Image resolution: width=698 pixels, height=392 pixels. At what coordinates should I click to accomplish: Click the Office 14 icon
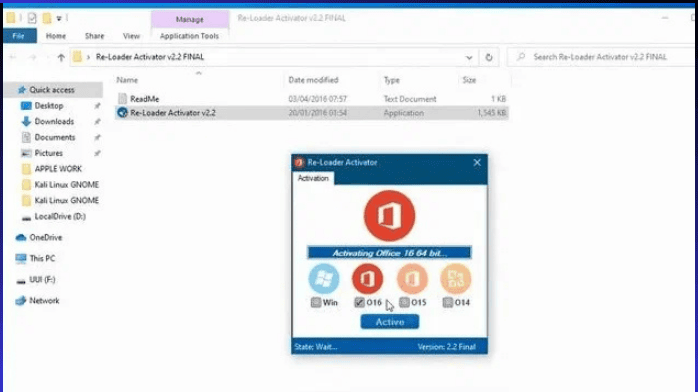click(455, 279)
